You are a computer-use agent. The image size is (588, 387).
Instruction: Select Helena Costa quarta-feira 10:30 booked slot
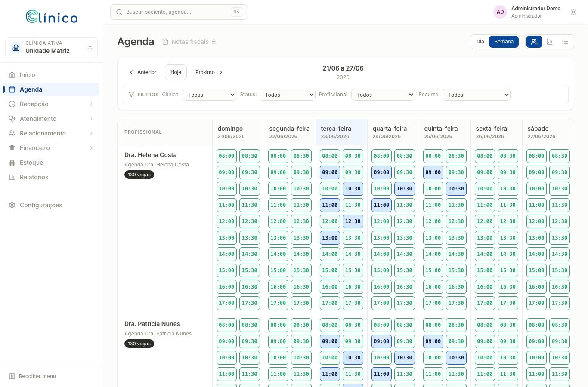point(405,189)
